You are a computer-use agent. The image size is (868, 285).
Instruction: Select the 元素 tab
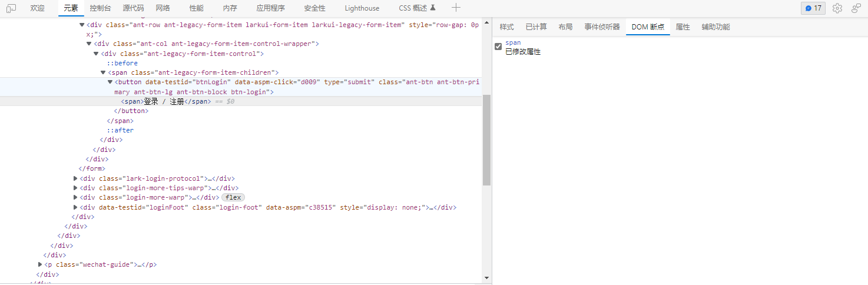(x=71, y=8)
